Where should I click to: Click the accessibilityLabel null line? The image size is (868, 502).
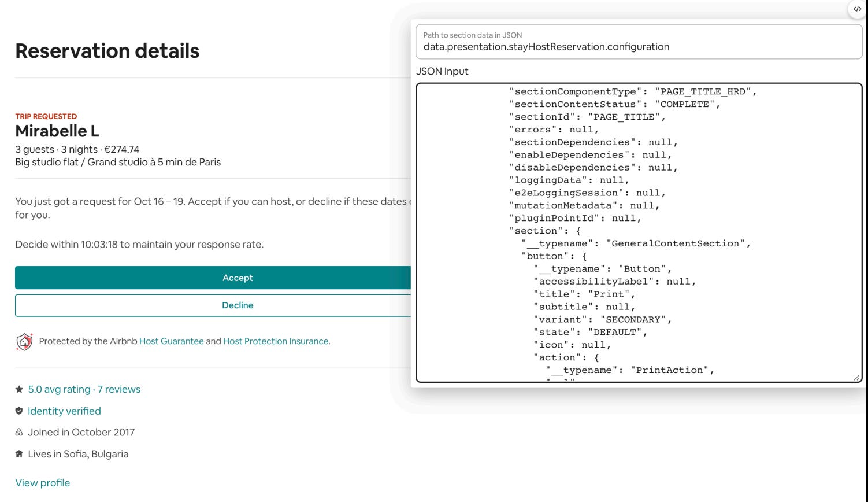click(615, 282)
